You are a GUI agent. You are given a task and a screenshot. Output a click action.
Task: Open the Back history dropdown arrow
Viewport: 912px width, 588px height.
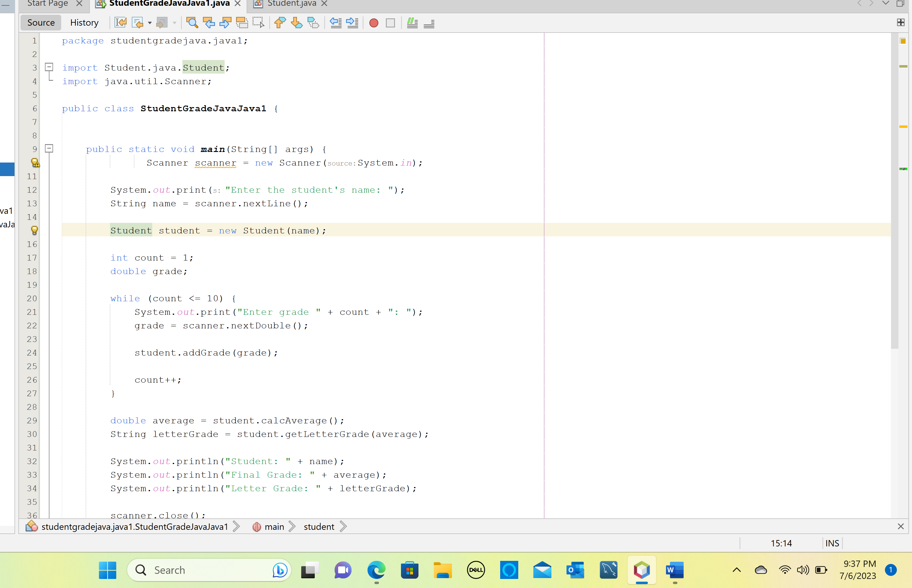[150, 23]
